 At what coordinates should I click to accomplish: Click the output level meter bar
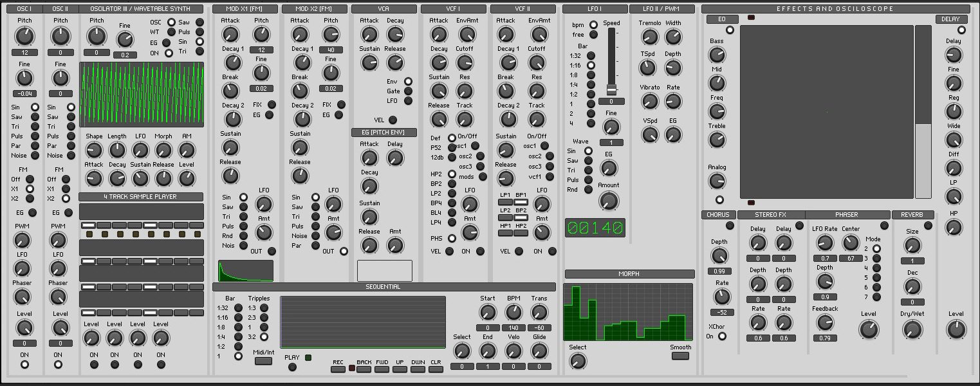coord(923,112)
